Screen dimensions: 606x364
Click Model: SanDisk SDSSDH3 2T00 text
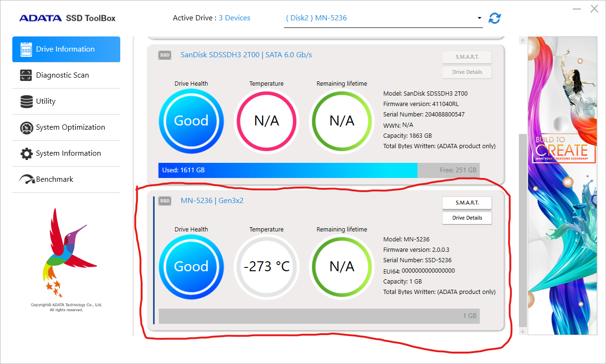pyautogui.click(x=425, y=94)
